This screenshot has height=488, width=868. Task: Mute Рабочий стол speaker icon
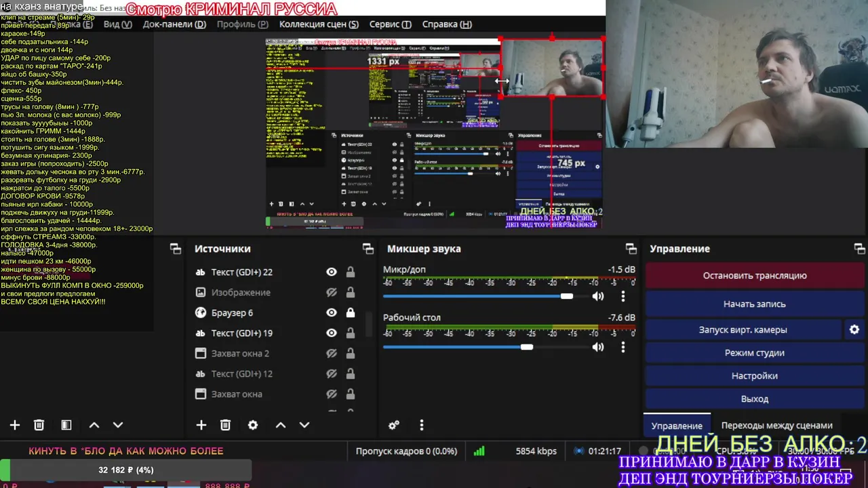coord(598,347)
